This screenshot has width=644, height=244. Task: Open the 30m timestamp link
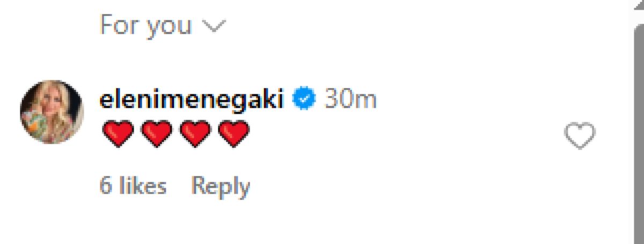click(x=350, y=100)
